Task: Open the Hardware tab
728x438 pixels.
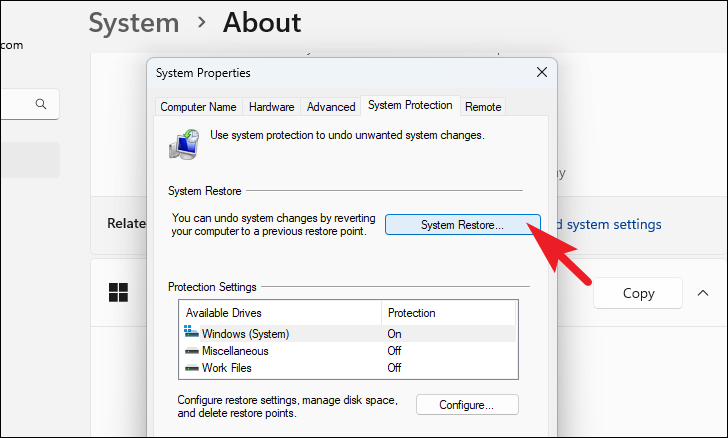Action: point(272,107)
